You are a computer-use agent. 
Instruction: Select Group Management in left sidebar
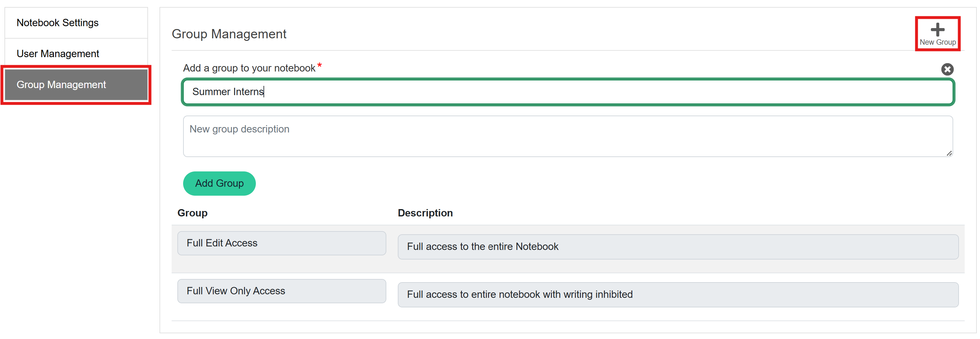click(x=61, y=85)
